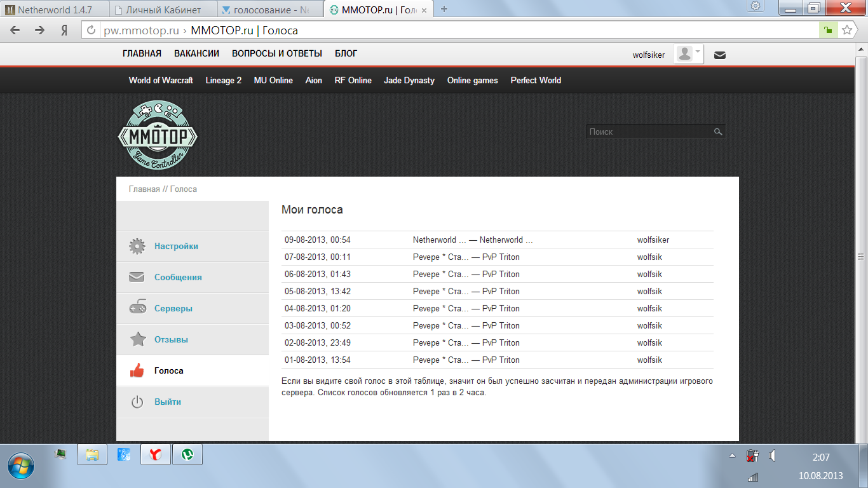
Task: Switch to the Личный Кабинет tab
Action: 163,10
